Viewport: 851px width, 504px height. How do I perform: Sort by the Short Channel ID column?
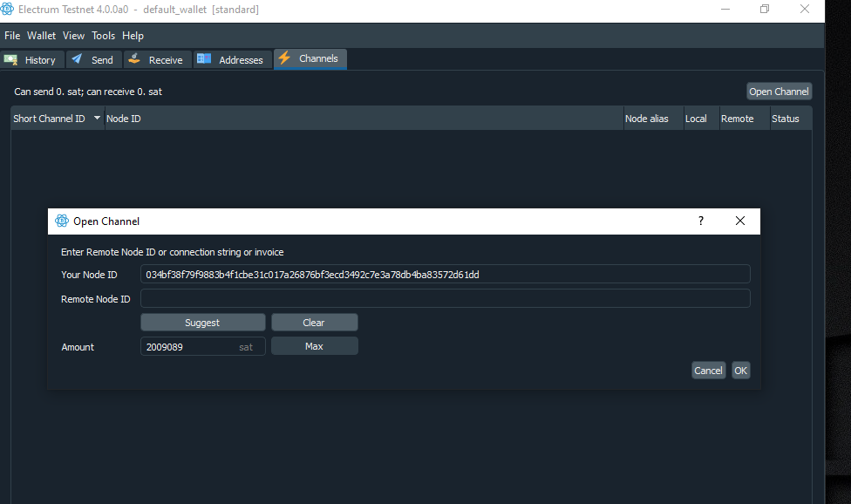[x=57, y=119]
